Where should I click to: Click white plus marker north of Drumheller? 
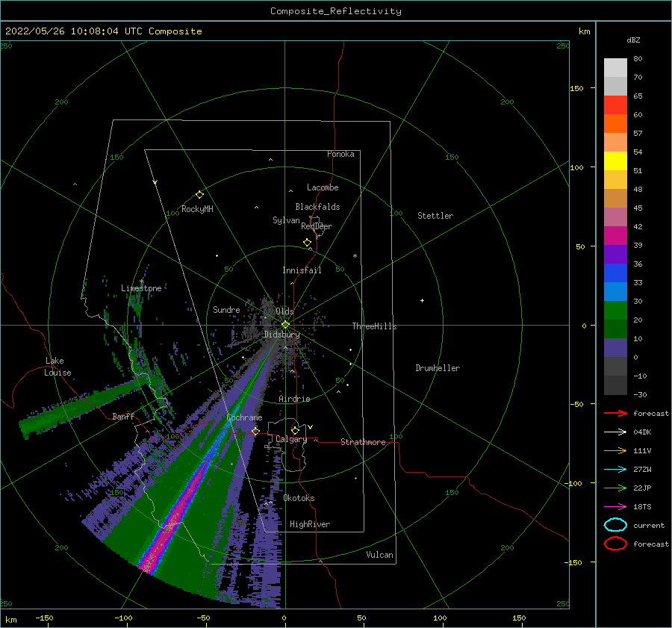422,300
